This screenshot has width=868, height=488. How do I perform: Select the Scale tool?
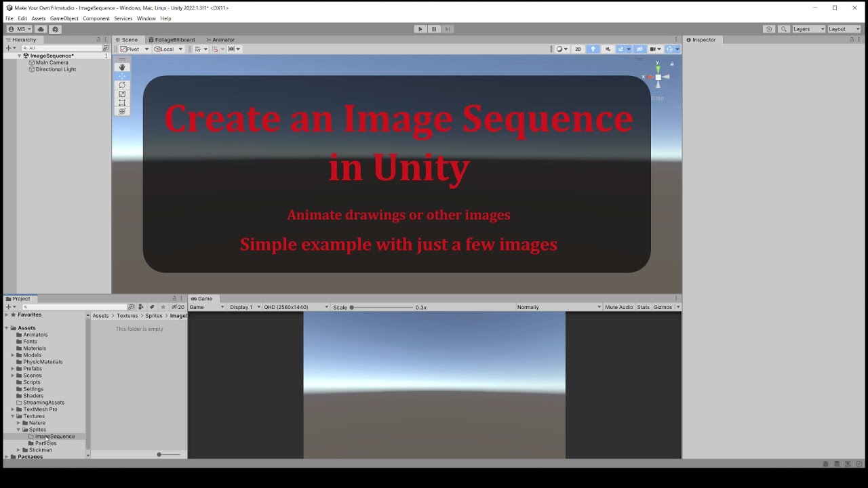click(x=122, y=94)
